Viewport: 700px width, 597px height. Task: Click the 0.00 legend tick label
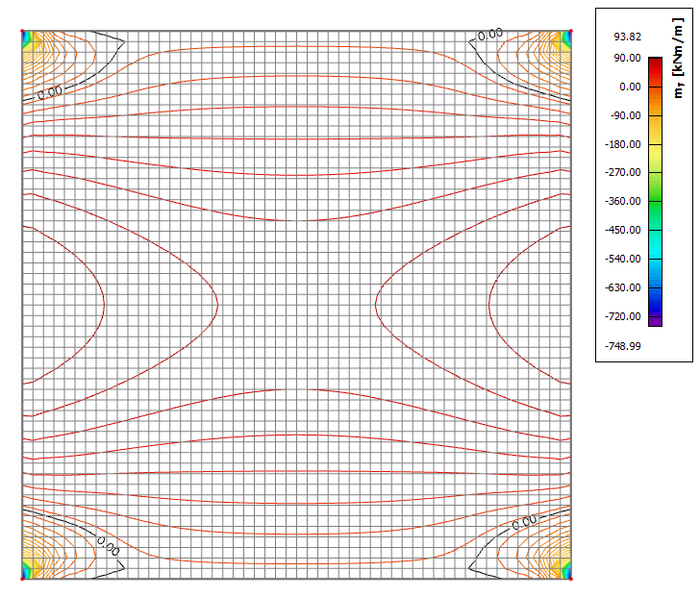point(629,87)
